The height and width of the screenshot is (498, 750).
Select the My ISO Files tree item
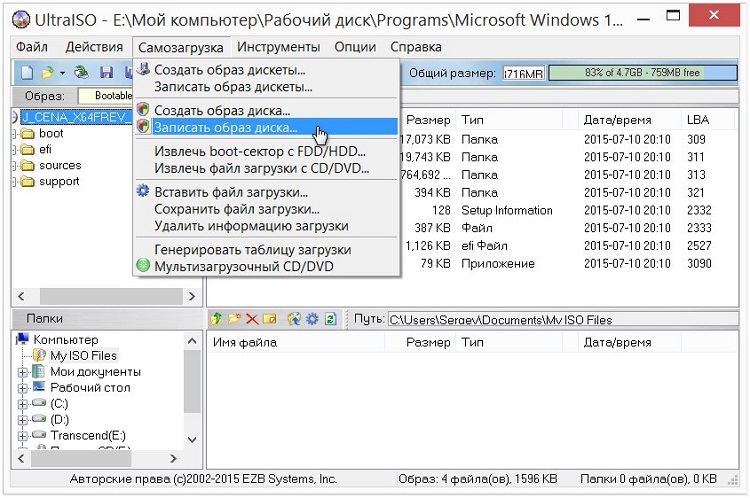83,355
